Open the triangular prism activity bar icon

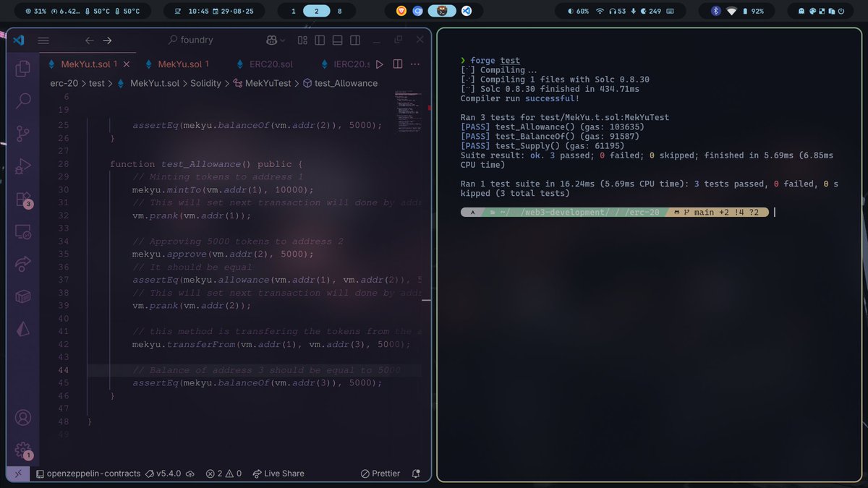pos(23,329)
